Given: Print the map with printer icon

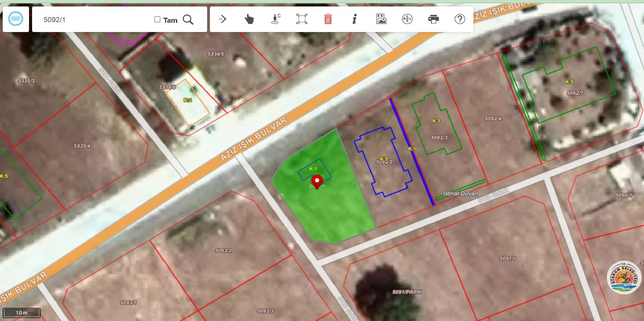Looking at the screenshot, I should tap(433, 19).
